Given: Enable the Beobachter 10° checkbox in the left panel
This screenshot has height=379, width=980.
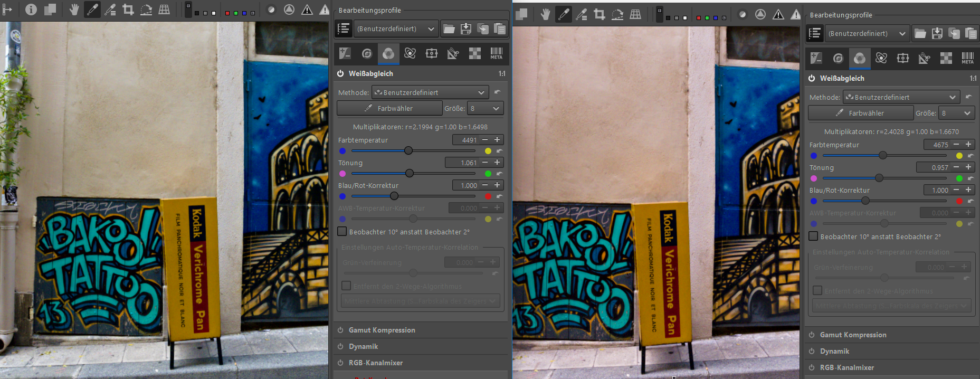Looking at the screenshot, I should coord(342,231).
